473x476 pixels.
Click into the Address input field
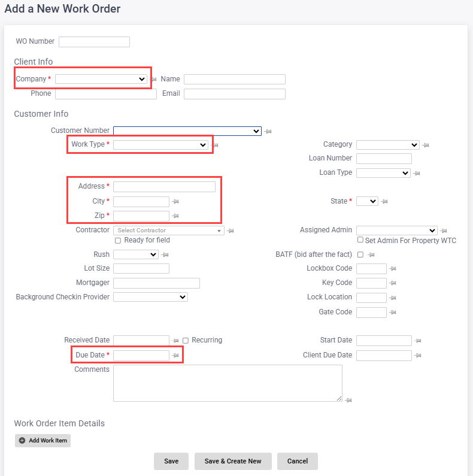pyautogui.click(x=164, y=187)
